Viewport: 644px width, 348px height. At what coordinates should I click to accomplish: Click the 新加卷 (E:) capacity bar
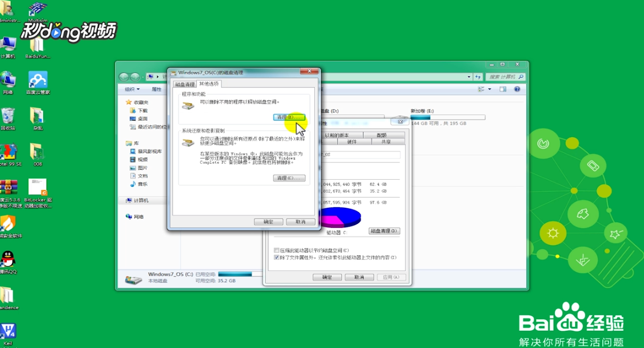tap(448, 117)
